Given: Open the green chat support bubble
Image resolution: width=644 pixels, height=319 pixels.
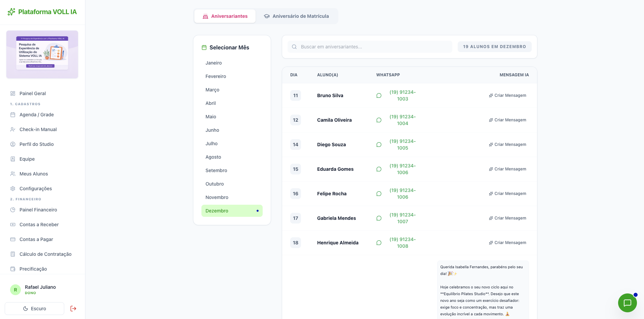Looking at the screenshot, I should (x=627, y=303).
